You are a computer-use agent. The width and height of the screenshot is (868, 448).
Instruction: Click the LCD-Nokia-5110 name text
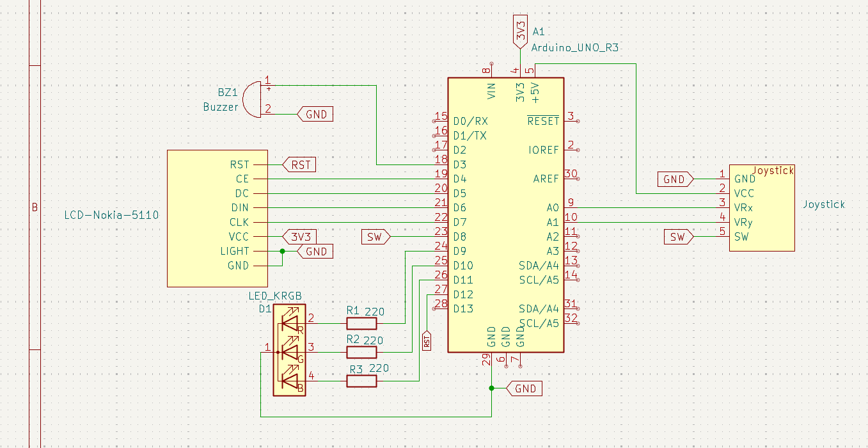point(110,215)
